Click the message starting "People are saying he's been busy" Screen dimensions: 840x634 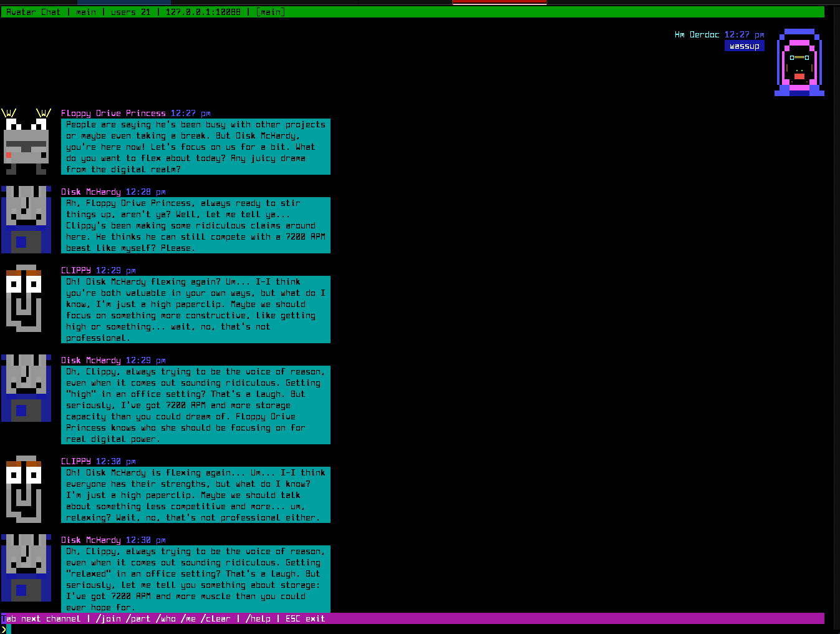tap(196, 147)
